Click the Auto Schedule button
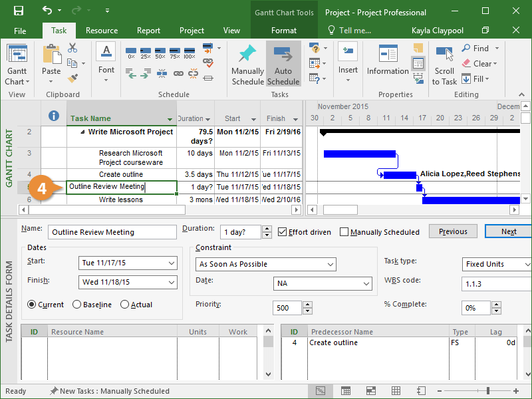532x399 pixels. tap(283, 64)
